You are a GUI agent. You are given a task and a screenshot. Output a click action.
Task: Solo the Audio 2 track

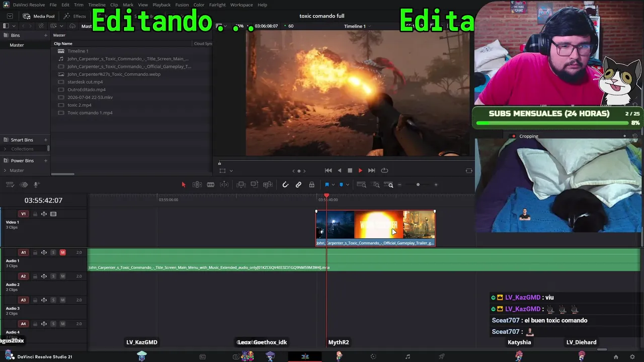click(x=53, y=276)
